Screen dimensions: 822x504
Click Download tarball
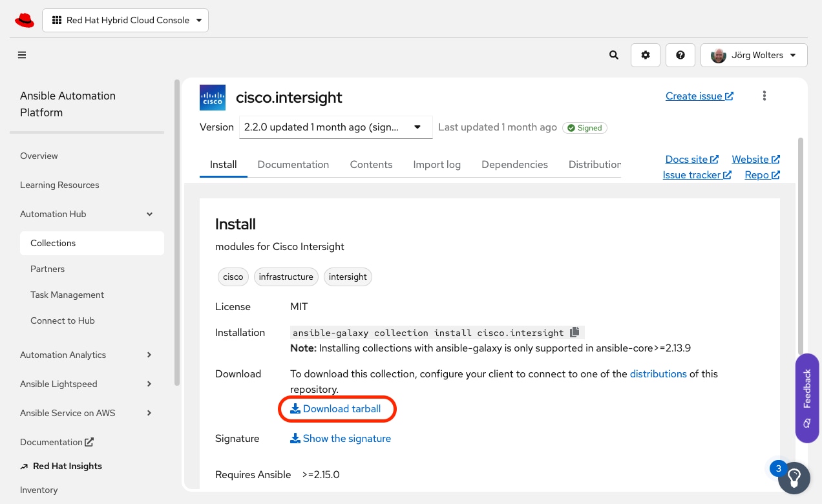[x=335, y=409]
